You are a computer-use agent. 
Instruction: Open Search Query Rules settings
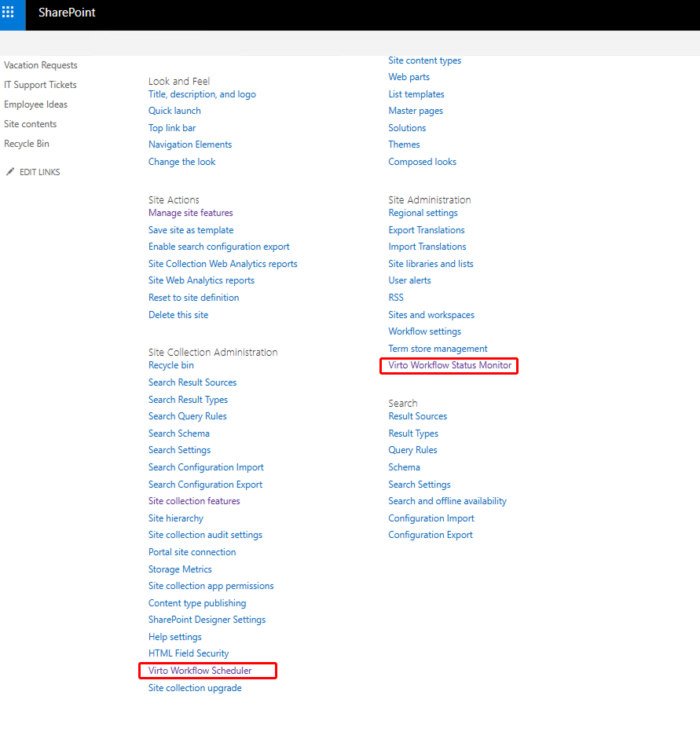point(187,415)
